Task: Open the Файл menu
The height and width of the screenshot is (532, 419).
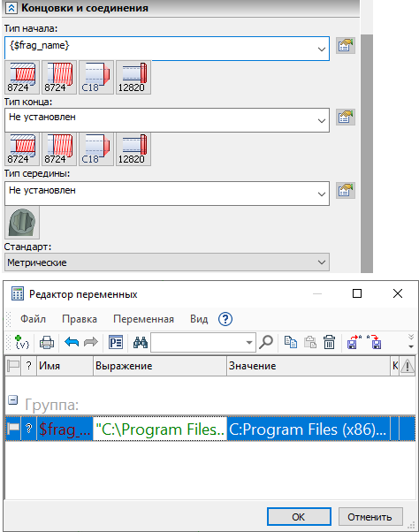Action: [x=33, y=319]
